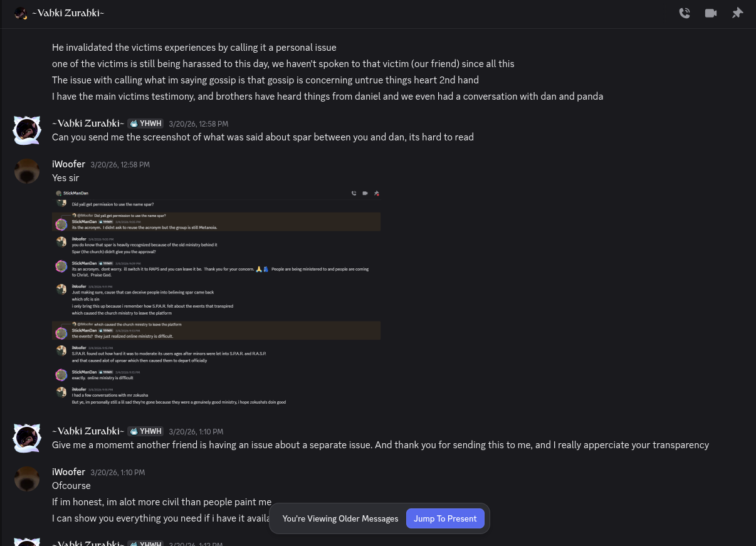
Task: Click the ~Vahki Zurahki~ title in header
Action: pyautogui.click(x=68, y=13)
